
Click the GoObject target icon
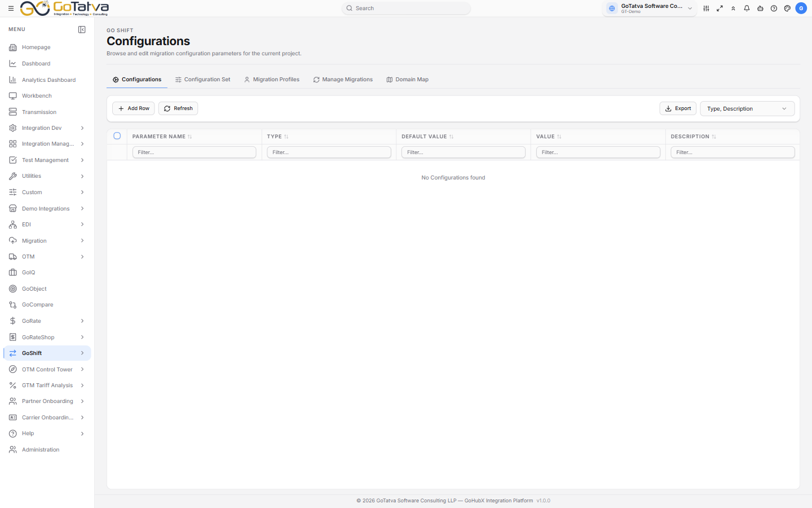[12, 289]
